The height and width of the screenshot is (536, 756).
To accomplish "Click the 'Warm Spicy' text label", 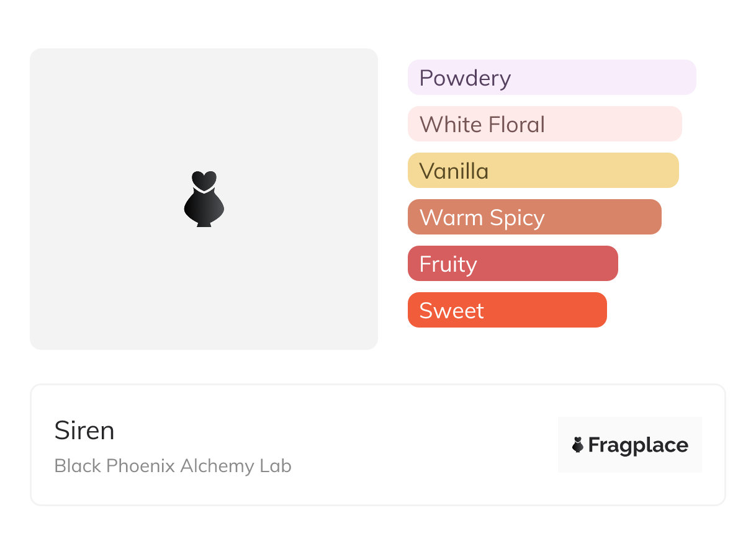I will click(482, 218).
